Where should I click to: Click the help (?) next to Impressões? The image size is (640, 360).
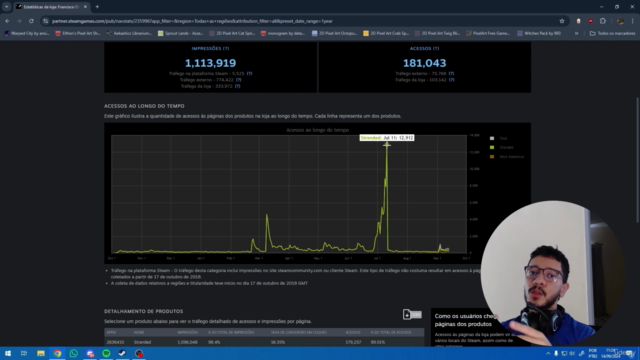click(226, 48)
